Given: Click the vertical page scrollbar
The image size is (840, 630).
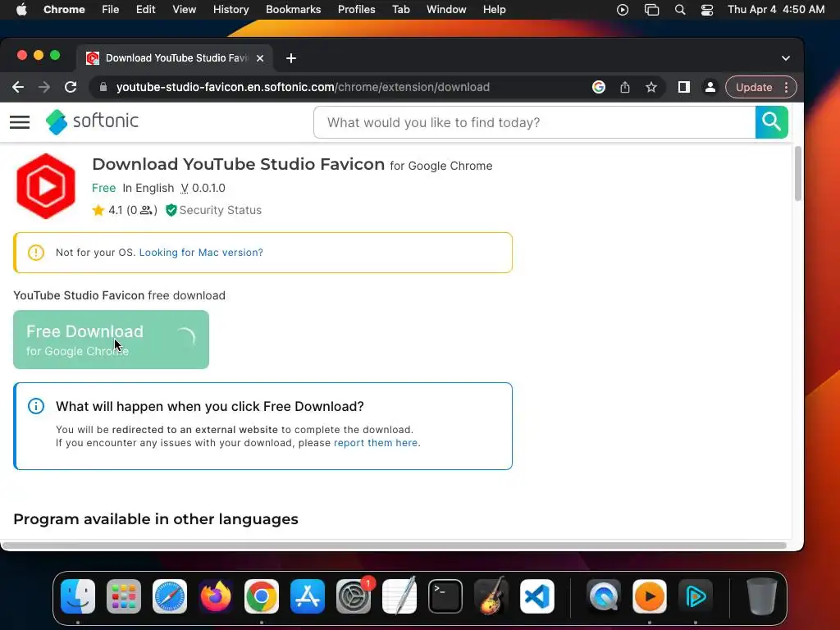Looking at the screenshot, I should (x=797, y=174).
